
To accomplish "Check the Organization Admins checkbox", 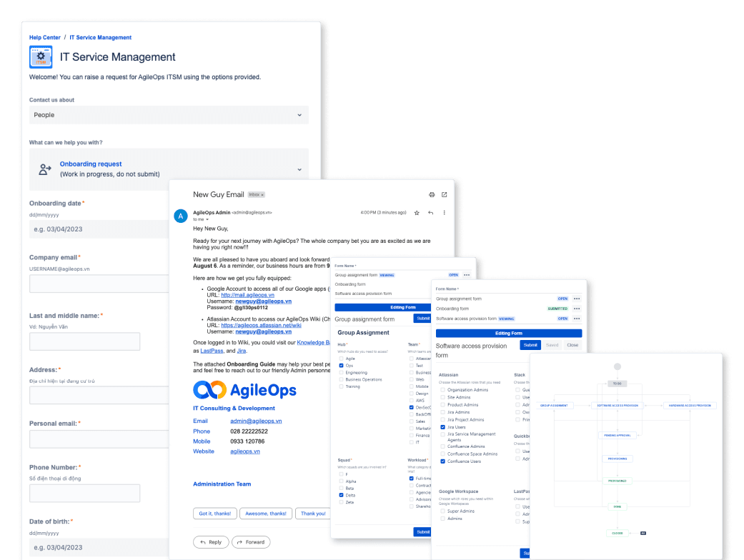I will click(x=442, y=390).
